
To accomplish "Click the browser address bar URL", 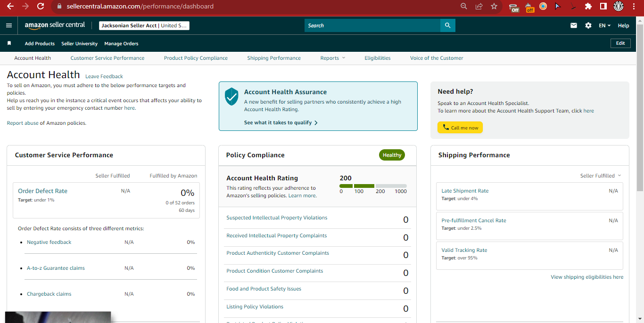I will (x=140, y=6).
